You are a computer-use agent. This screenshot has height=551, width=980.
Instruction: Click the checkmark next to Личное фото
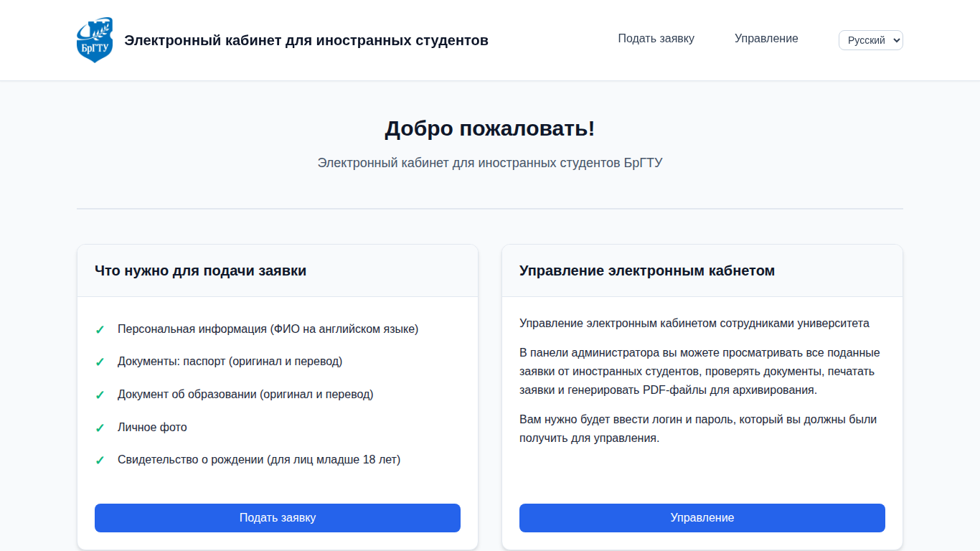[100, 428]
